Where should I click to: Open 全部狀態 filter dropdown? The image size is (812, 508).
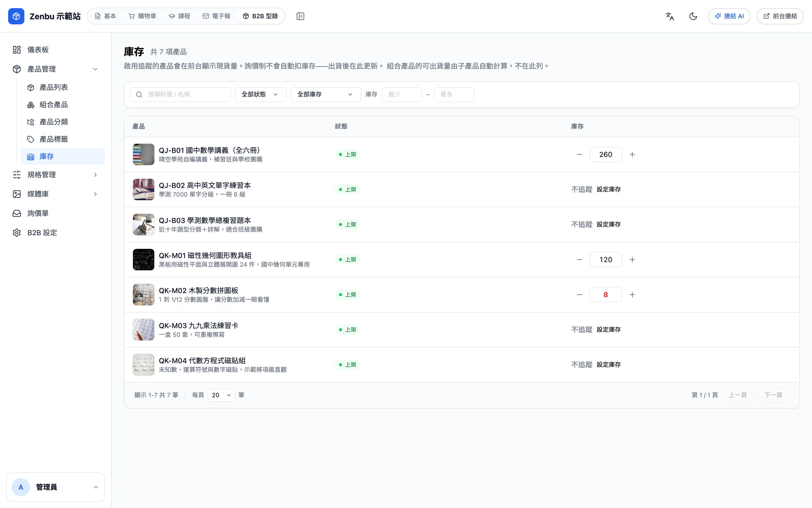coord(261,94)
